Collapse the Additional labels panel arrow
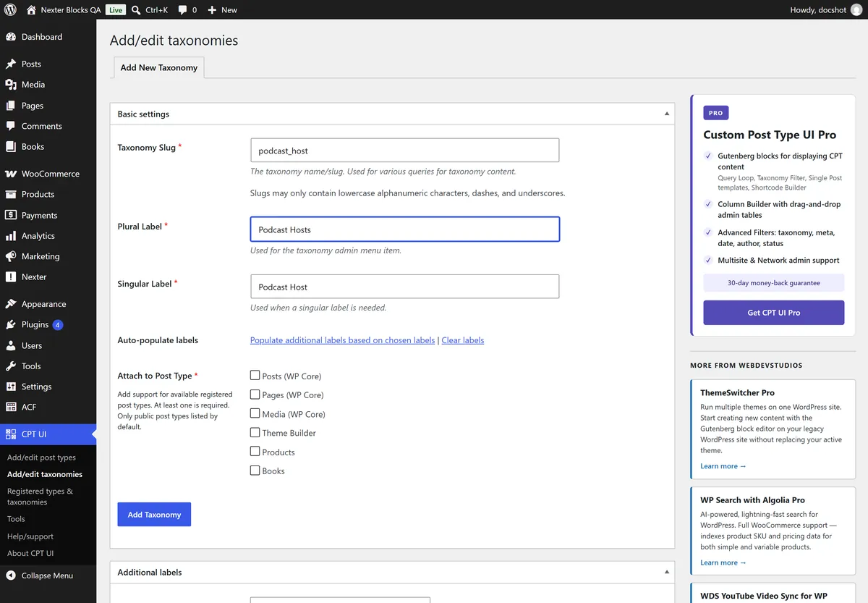This screenshot has width=868, height=603. pyautogui.click(x=666, y=572)
